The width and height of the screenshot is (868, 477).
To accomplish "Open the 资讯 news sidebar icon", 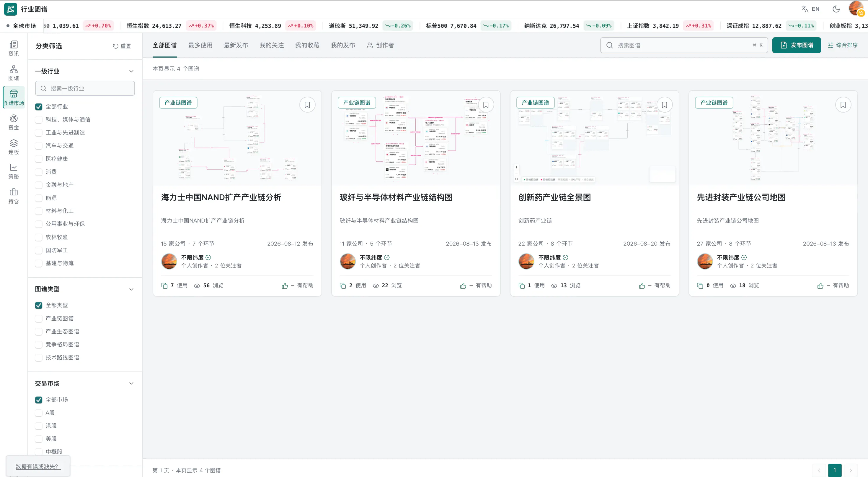I will [14, 48].
